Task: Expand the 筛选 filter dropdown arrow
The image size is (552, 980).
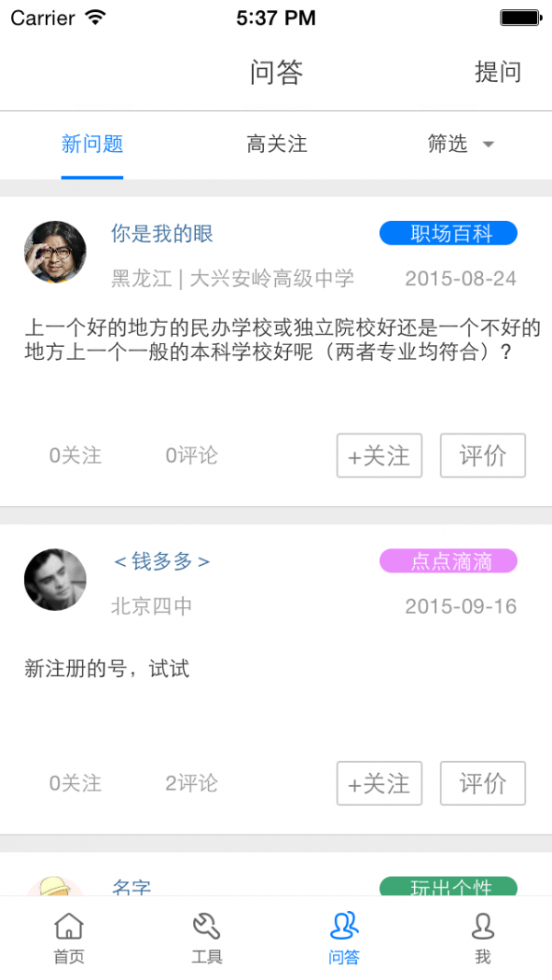Action: coord(489,144)
